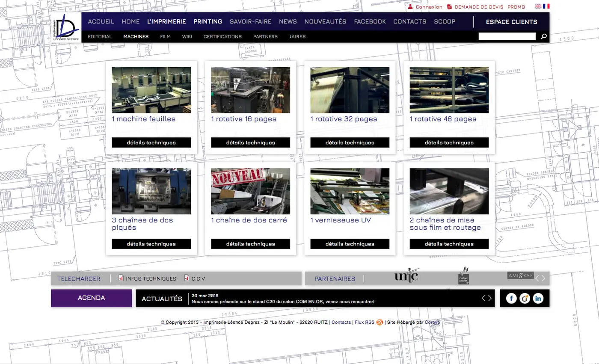The height and width of the screenshot is (364, 599).
Task: Download the C.G.V. document
Action: click(x=199, y=279)
